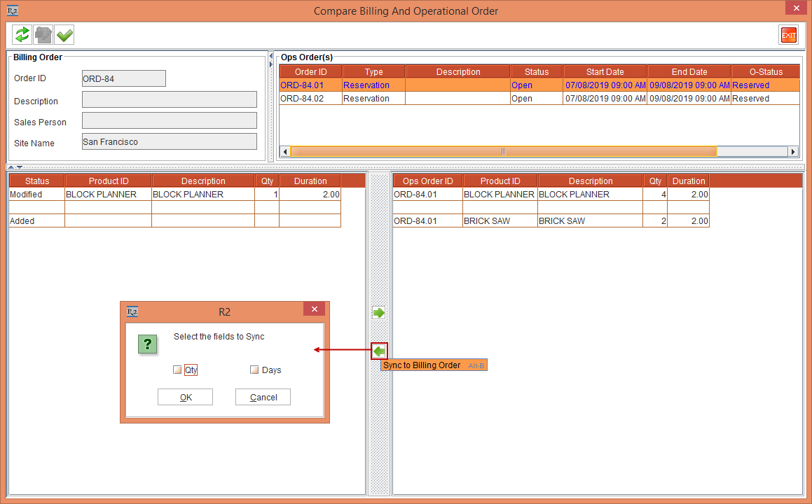Screen dimensions: 812x504
Task: Click the green refresh comparison icon
Action: coord(22,34)
